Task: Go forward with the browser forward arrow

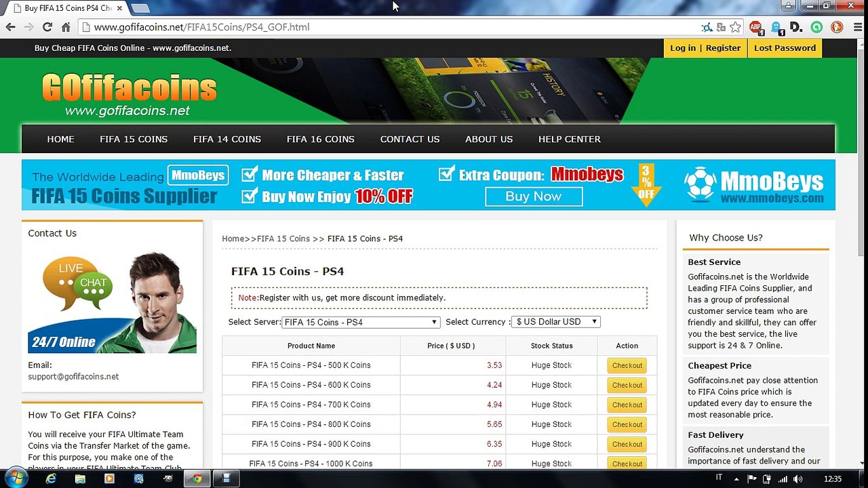Action: click(x=28, y=27)
